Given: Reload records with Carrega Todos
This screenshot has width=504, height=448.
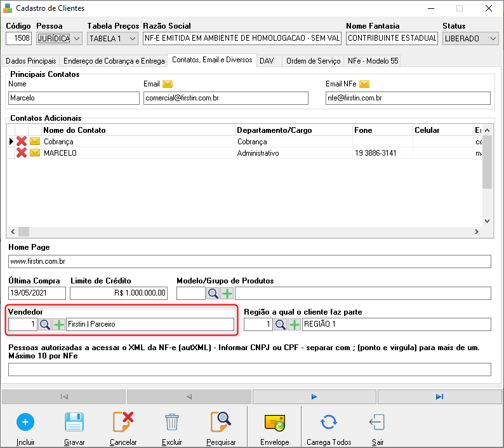Looking at the screenshot, I should (x=329, y=428).
